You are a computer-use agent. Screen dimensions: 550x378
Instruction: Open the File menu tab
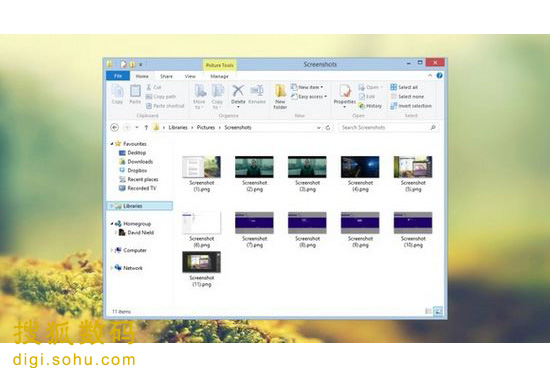click(x=118, y=76)
